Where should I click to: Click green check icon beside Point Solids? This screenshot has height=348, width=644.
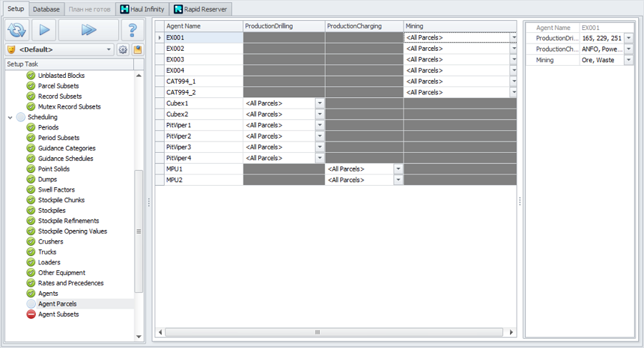coord(31,169)
